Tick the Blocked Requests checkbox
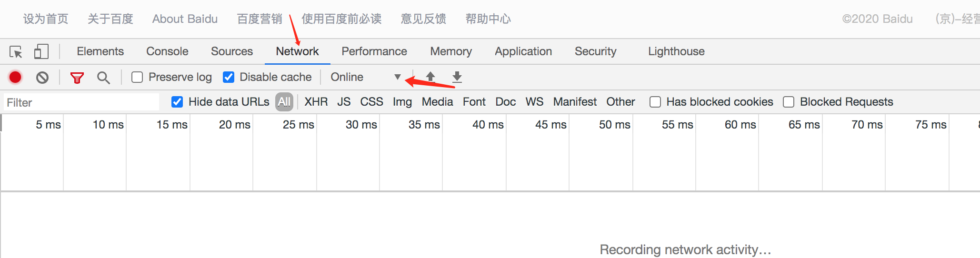980x258 pixels. 789,102
